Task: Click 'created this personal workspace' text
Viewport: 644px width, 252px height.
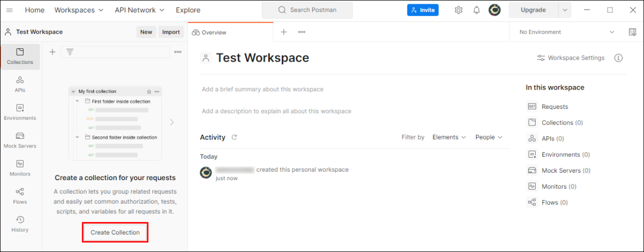Action: point(302,169)
